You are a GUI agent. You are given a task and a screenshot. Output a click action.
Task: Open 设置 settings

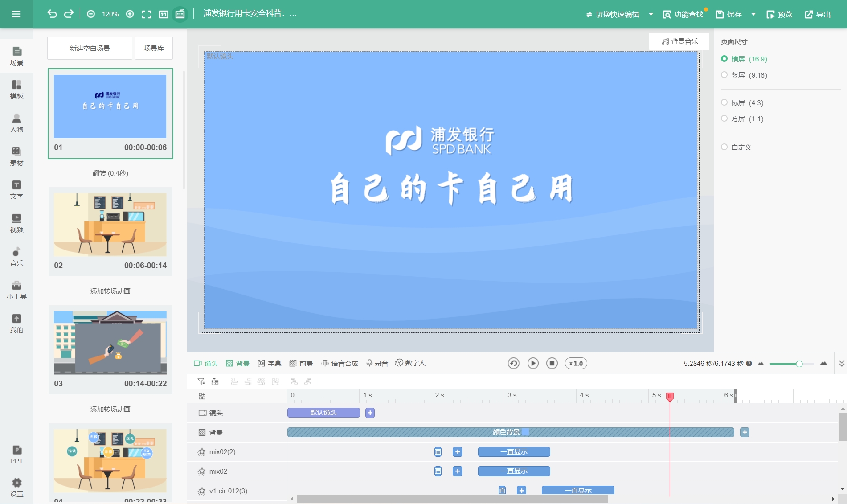pos(16,488)
